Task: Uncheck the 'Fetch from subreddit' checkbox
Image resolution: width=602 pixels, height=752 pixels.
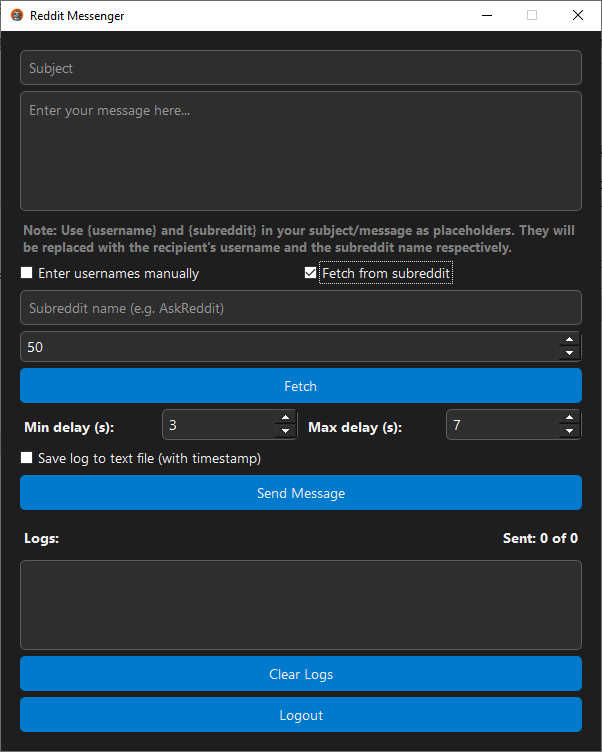Action: (310, 273)
